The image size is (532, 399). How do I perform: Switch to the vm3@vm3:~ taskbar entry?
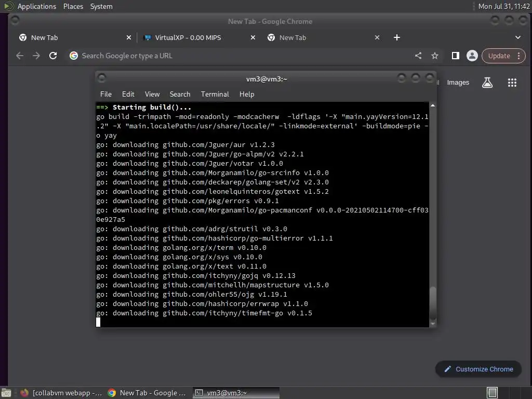coord(236,393)
